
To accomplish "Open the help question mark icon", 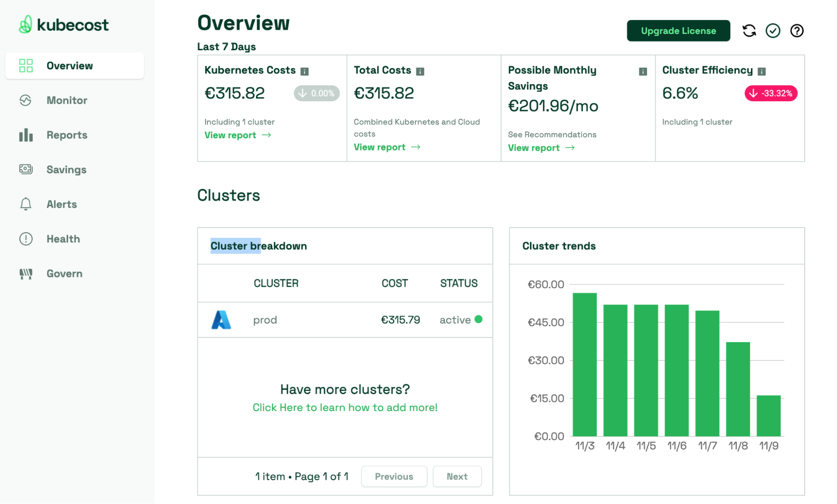I will (x=797, y=31).
